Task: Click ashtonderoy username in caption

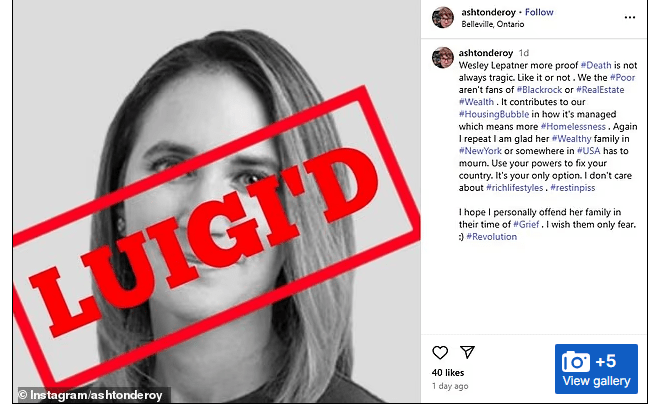Action: coord(486,53)
